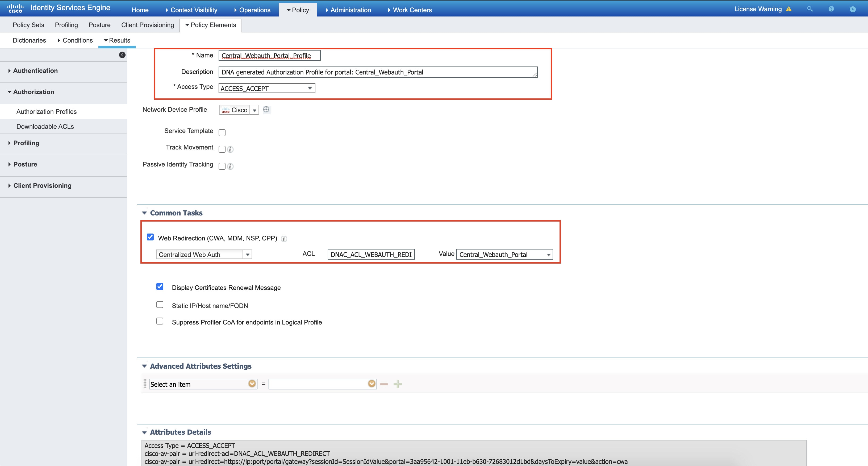Click the Attributes Details text box

[x=474, y=453]
